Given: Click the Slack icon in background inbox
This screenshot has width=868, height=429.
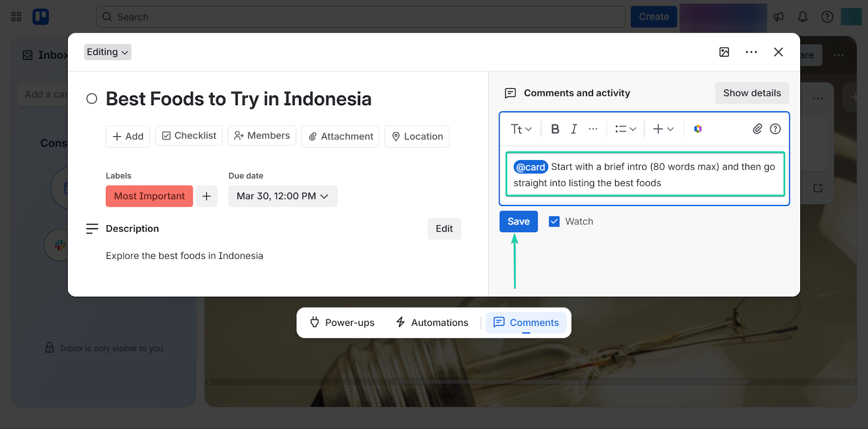Looking at the screenshot, I should click(60, 245).
